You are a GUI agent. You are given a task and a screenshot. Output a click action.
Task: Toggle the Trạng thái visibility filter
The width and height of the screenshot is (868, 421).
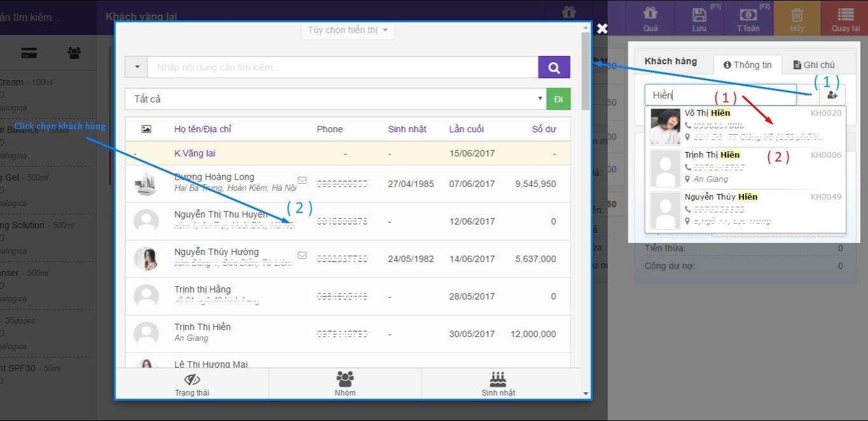point(192,384)
